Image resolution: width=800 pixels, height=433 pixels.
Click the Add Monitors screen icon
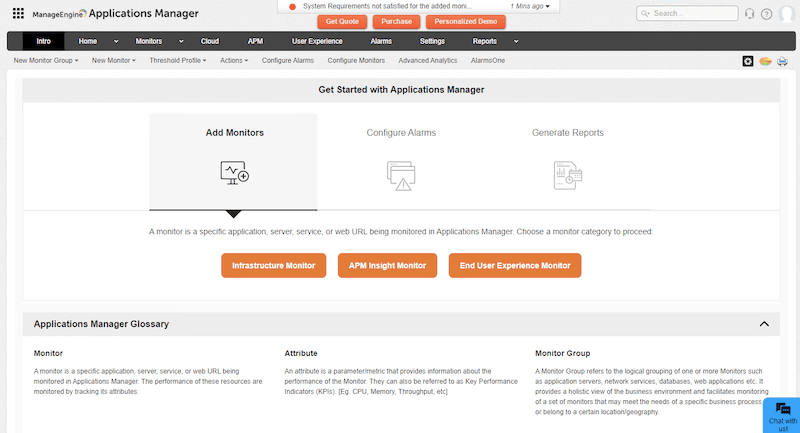[234, 172]
